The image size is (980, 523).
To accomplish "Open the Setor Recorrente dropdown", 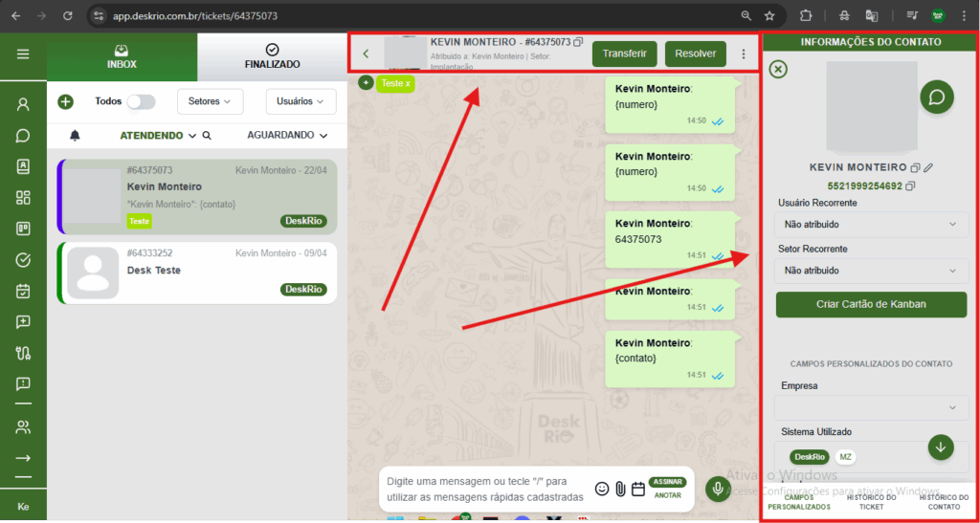I will 871,271.
